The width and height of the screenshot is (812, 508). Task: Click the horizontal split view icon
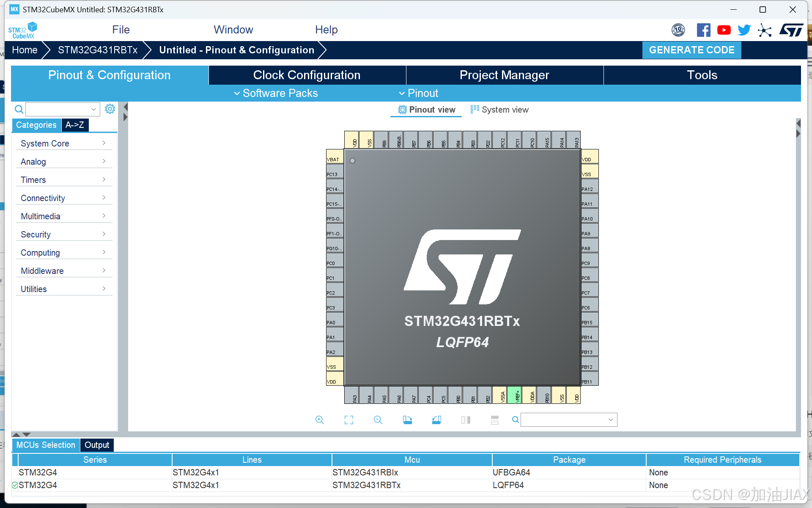click(x=495, y=420)
